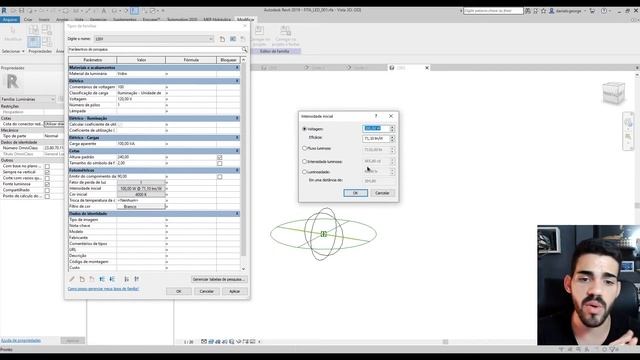Click the edit parameter pencil icon
The height and width of the screenshot is (360, 640).
pos(72,279)
